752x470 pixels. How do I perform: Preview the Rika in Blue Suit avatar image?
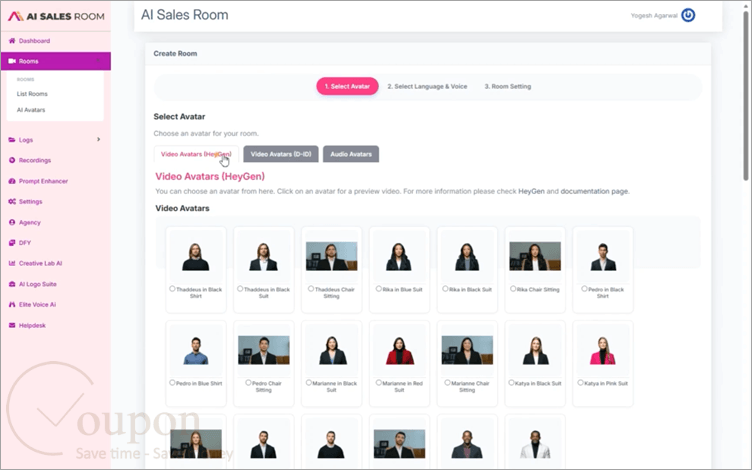pyautogui.click(x=399, y=257)
